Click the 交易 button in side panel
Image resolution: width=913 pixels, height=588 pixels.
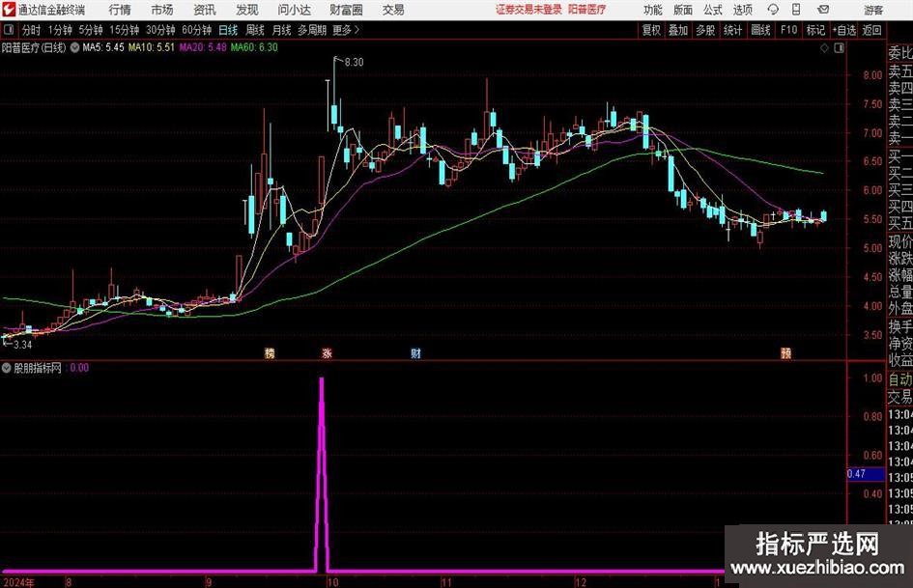pos(900,397)
